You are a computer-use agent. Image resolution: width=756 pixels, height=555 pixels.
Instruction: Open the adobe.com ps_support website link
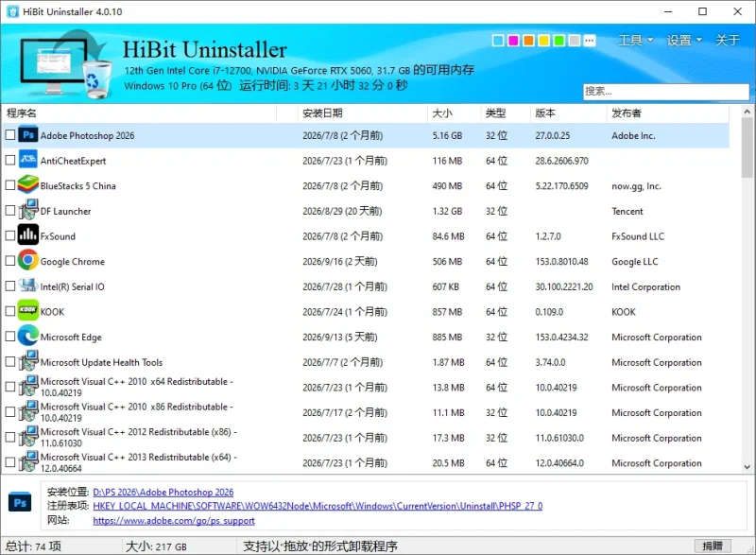[x=174, y=521]
